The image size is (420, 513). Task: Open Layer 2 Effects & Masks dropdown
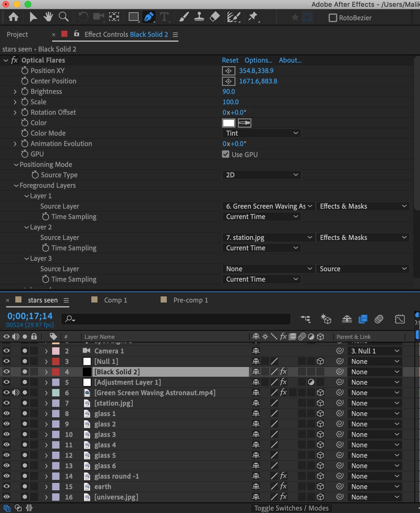coord(363,237)
